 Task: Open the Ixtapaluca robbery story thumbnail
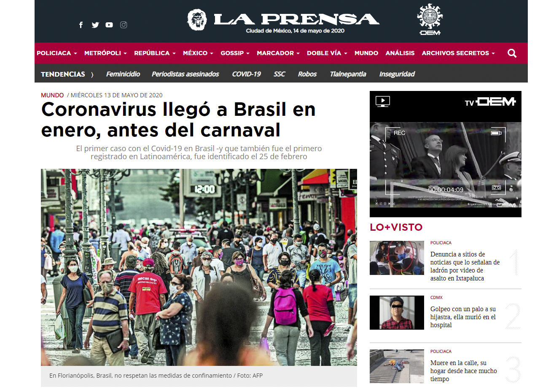coord(397,258)
